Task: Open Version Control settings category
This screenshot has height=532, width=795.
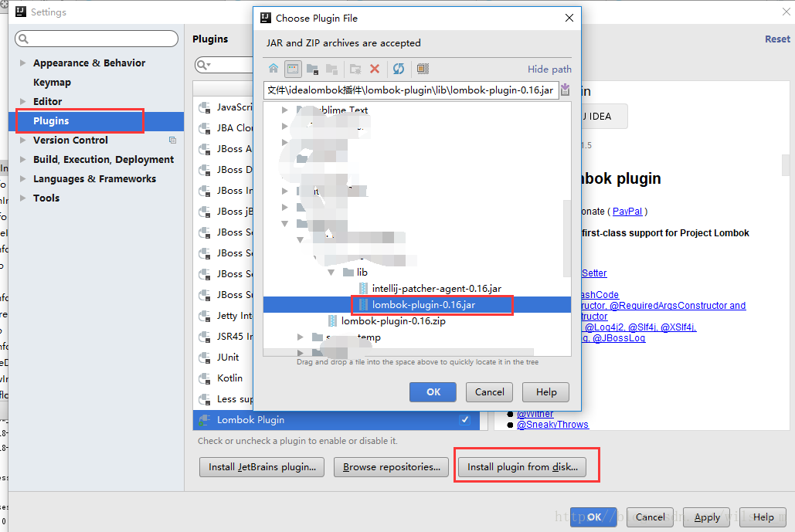Action: (70, 141)
